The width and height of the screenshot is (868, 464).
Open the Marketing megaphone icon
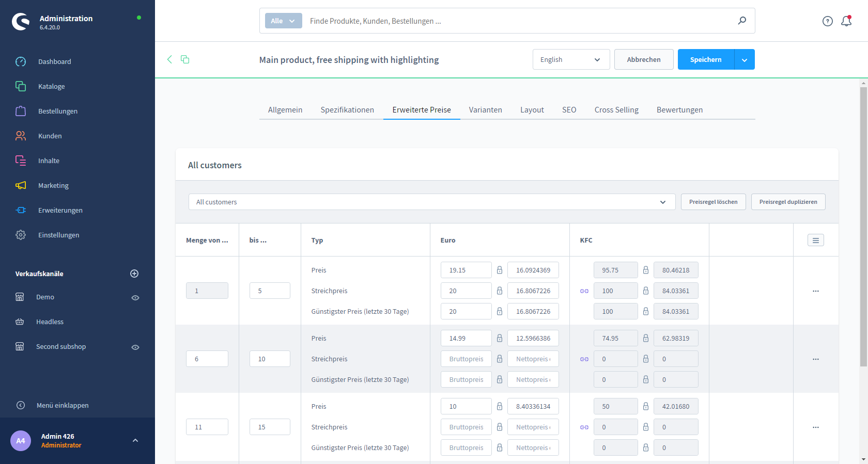[21, 185]
